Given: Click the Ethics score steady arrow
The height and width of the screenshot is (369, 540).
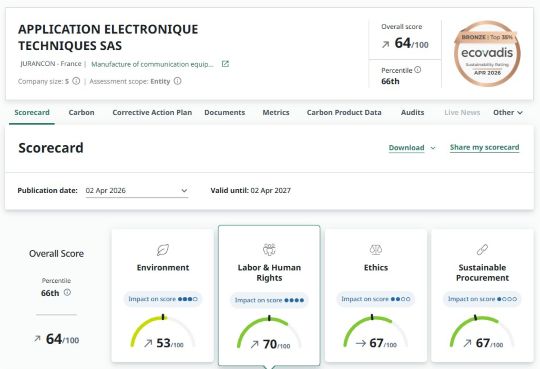Looking at the screenshot, I should (x=361, y=343).
